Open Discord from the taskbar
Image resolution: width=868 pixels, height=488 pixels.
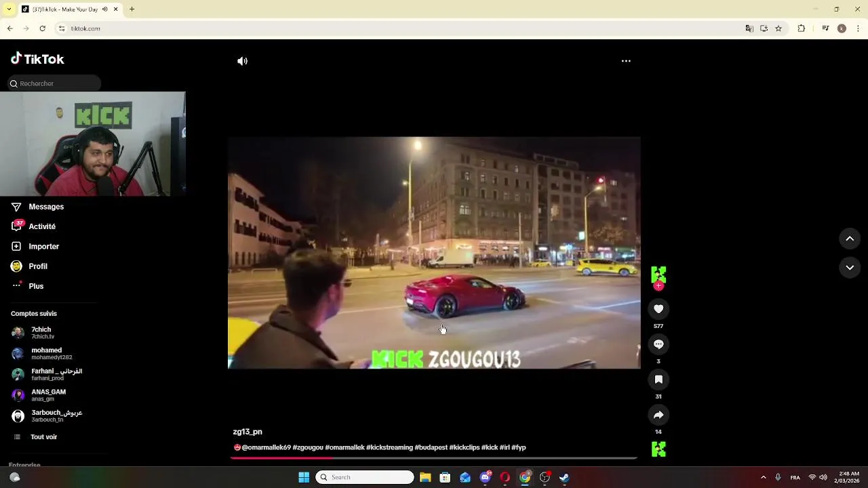pos(485,477)
